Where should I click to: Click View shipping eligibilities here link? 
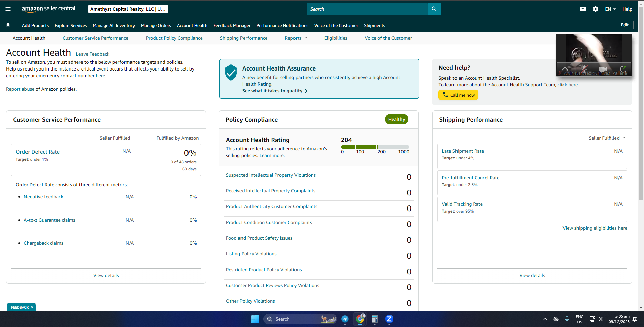coord(595,228)
